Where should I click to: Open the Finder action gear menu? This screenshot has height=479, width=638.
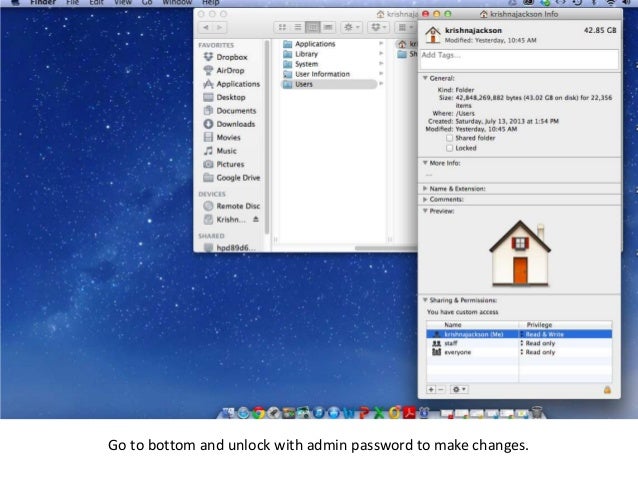(x=352, y=27)
